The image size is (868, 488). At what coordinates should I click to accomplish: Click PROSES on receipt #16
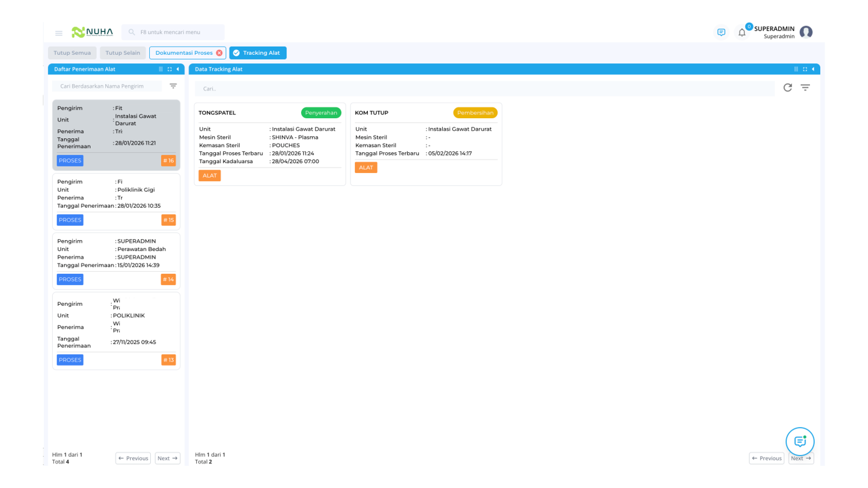point(70,160)
